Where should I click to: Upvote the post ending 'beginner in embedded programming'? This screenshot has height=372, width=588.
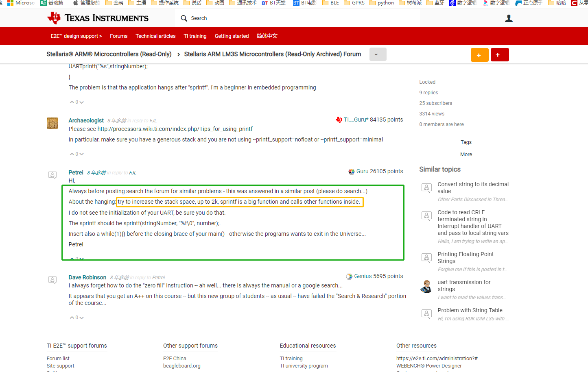pos(72,102)
